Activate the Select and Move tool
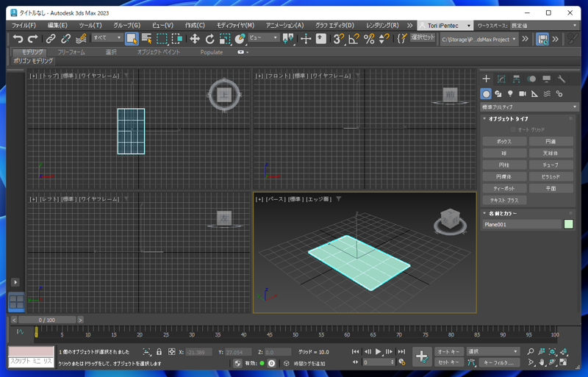588x377 pixels. [x=195, y=39]
